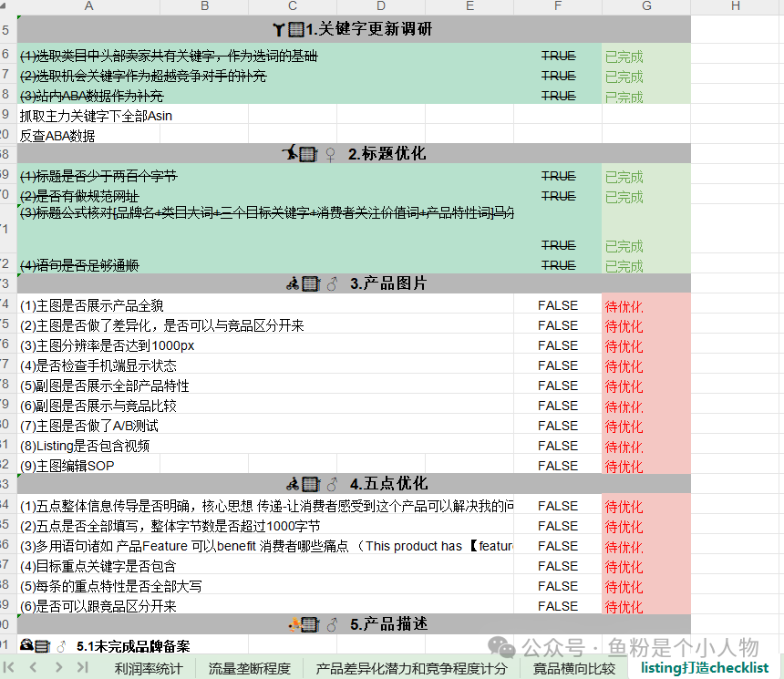Viewport: 784px width, 679px height.
Task: Select the struck-through cell (1)标题是否少于两百个字节
Action: [265, 176]
